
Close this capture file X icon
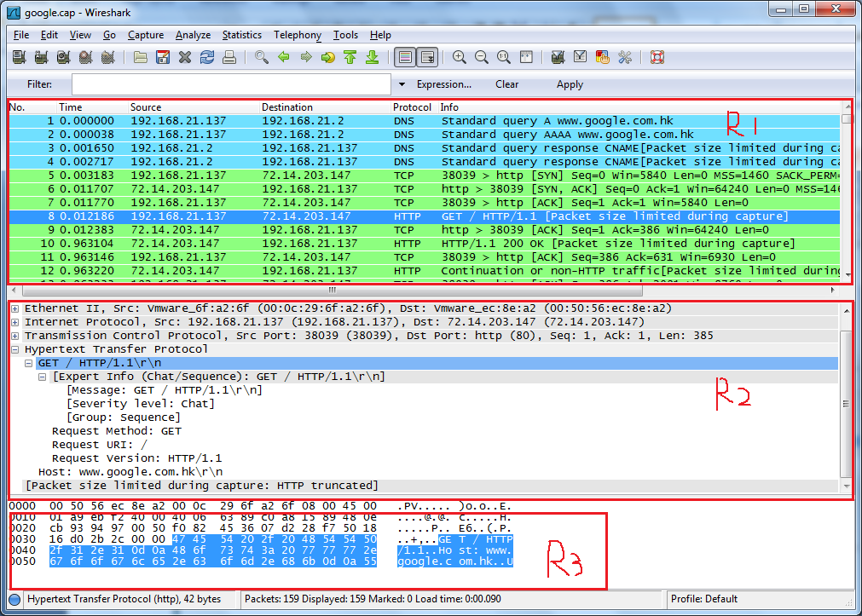click(185, 57)
